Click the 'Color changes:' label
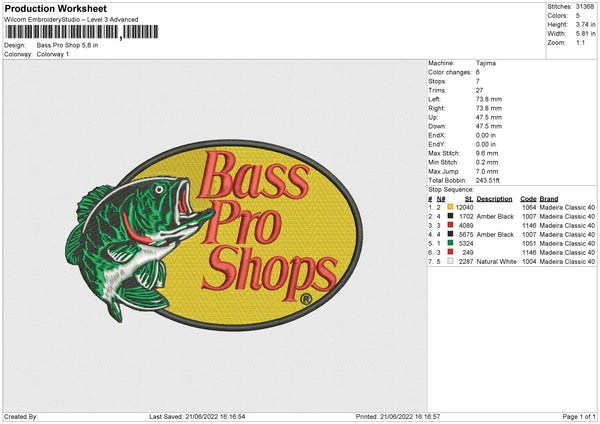 click(x=450, y=72)
